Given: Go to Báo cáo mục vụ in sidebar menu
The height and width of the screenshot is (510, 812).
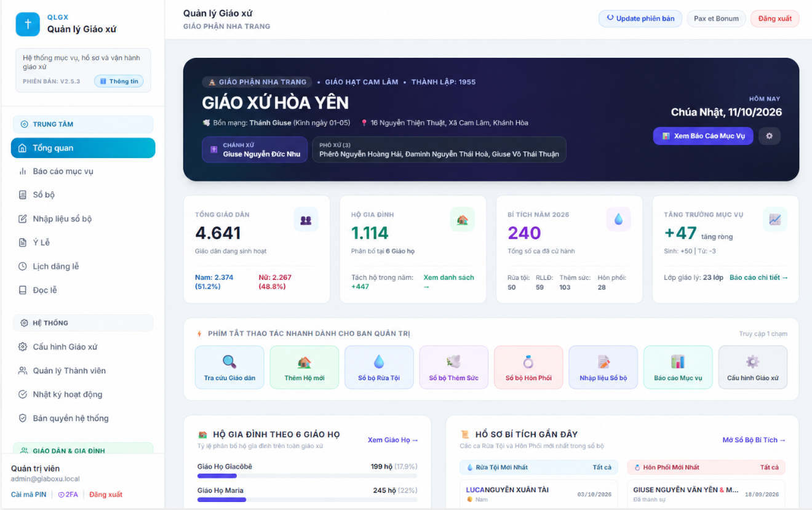Looking at the screenshot, I should [x=83, y=172].
